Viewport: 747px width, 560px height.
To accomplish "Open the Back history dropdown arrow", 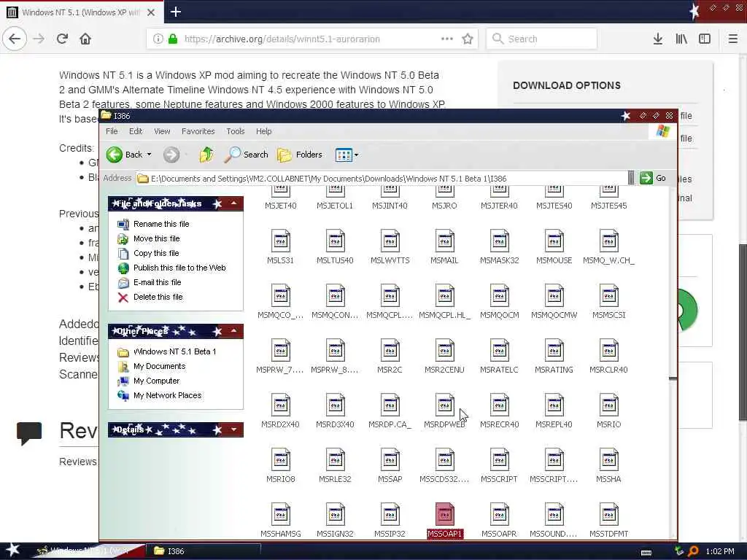I will pos(149,155).
